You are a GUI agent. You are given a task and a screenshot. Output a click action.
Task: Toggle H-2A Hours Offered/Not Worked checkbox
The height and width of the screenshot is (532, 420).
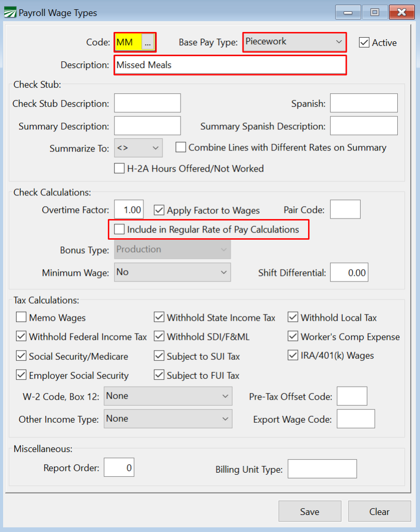click(x=120, y=169)
